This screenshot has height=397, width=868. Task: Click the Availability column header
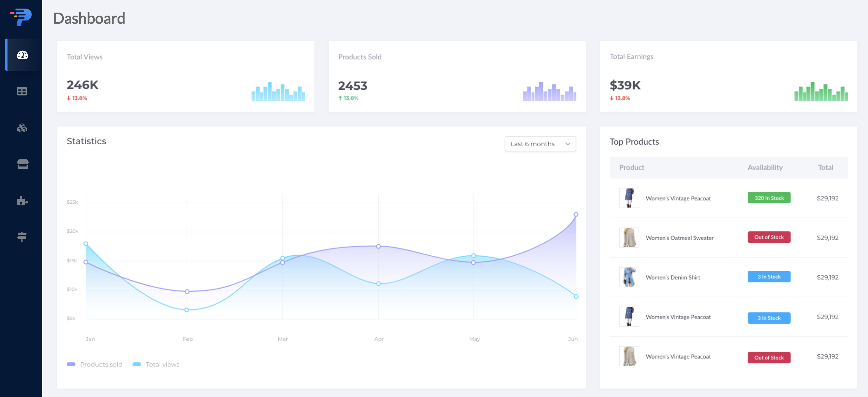(x=765, y=167)
